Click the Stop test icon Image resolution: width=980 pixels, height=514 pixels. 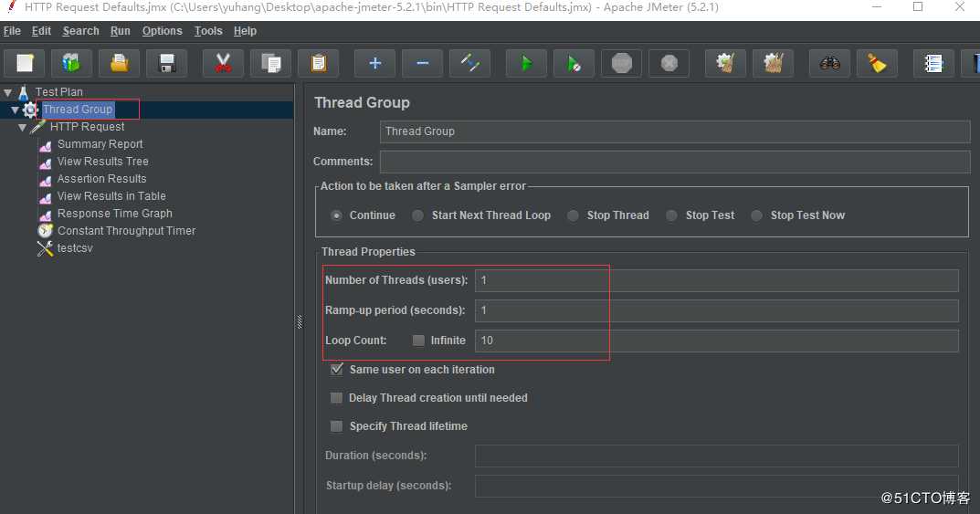[621, 63]
